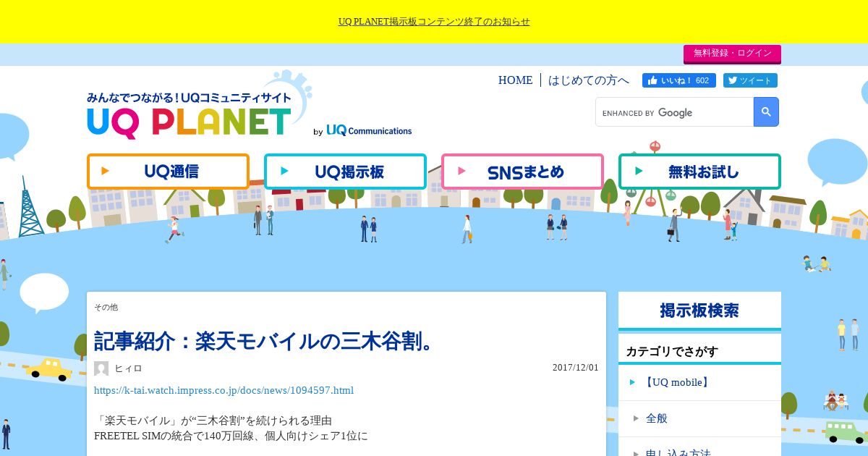Click the post date 2017/12/01
The image size is (868, 456).
(x=576, y=367)
